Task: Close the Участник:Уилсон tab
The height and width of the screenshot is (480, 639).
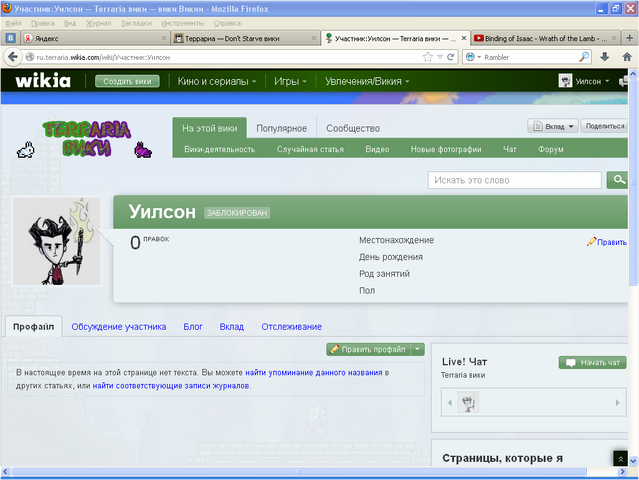Action: (x=464, y=38)
